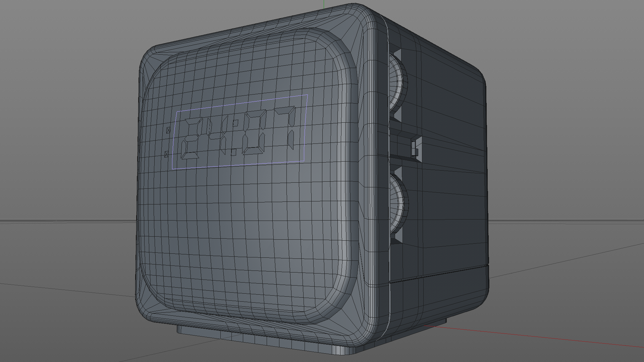Click the small slide switch between side knobs
This screenshot has height=362, width=644.
[414, 147]
